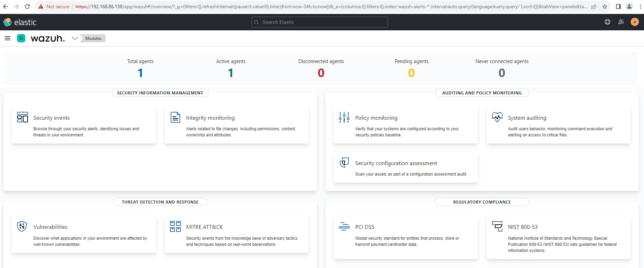Focus the Search Elastic field

point(320,22)
